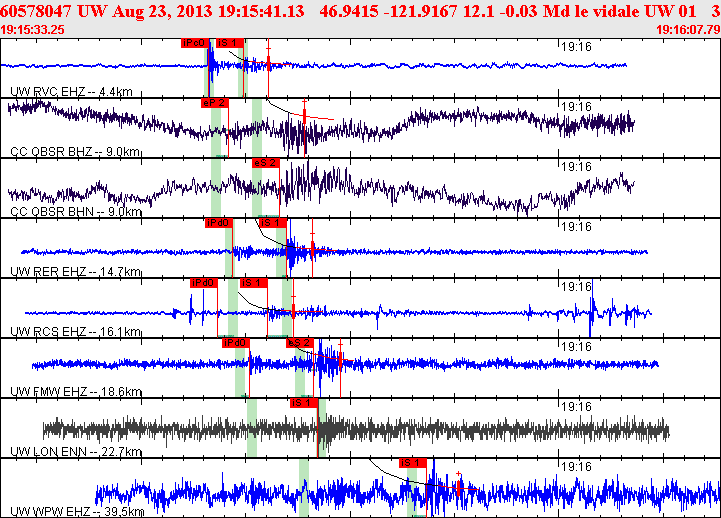Click the 'UW LON ENN -- 22.7km' station label
The height and width of the screenshot is (518, 721).
coord(76,452)
